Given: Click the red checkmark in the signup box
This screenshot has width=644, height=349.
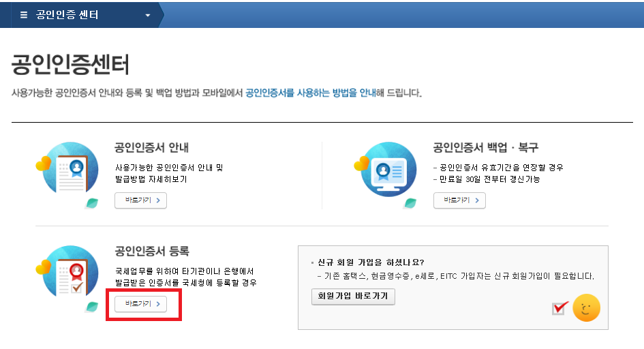Looking at the screenshot, I should (x=560, y=309).
